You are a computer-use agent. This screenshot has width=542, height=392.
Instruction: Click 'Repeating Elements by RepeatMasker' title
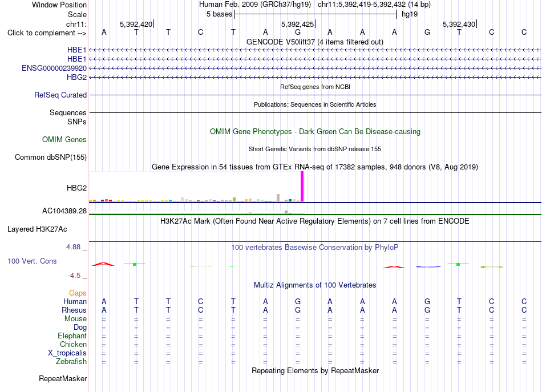(x=316, y=370)
